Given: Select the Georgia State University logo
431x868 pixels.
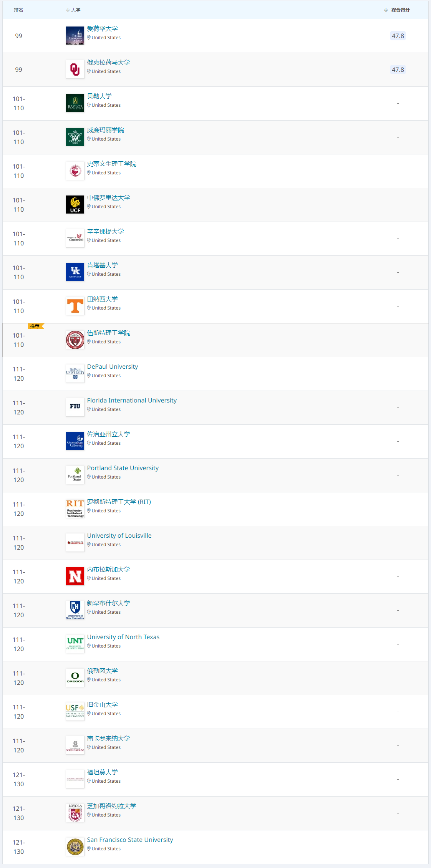Looking at the screenshot, I should pos(75,441).
